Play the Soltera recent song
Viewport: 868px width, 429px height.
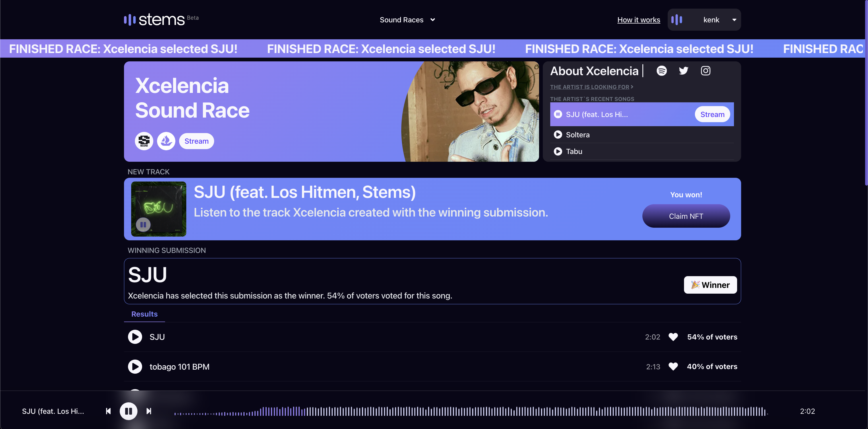coord(558,135)
